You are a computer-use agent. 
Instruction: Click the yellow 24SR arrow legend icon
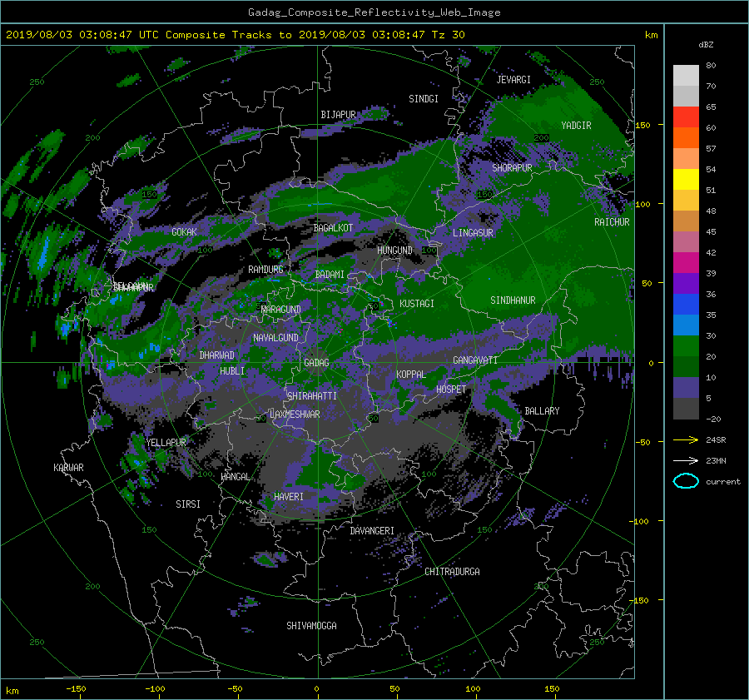click(x=686, y=439)
